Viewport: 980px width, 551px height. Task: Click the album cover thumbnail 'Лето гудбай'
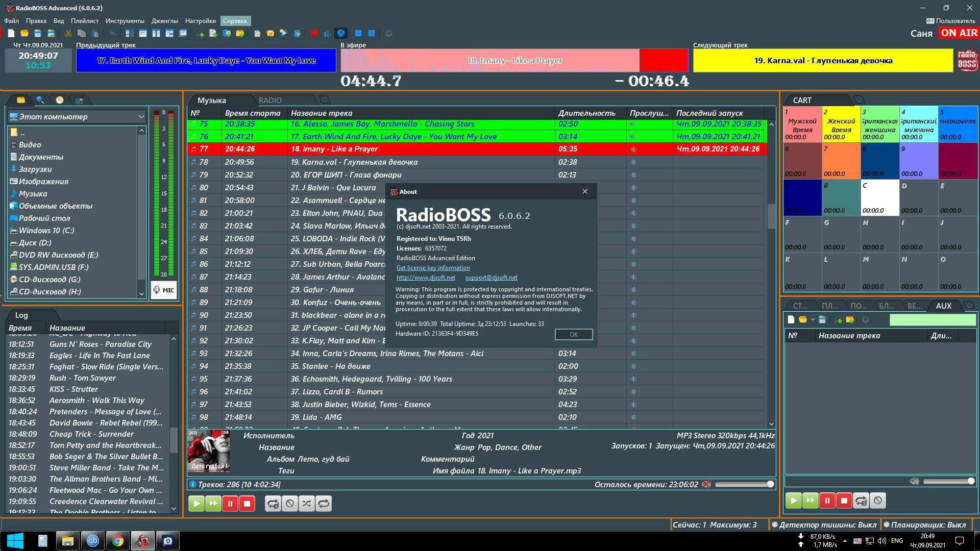pos(208,451)
